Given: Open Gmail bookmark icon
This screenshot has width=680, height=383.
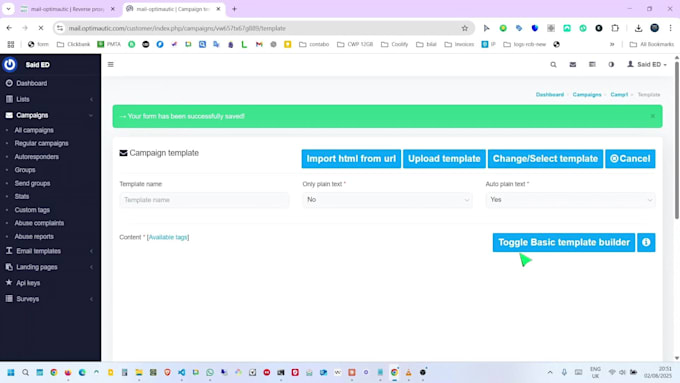Looking at the screenshot, I should 259,44.
